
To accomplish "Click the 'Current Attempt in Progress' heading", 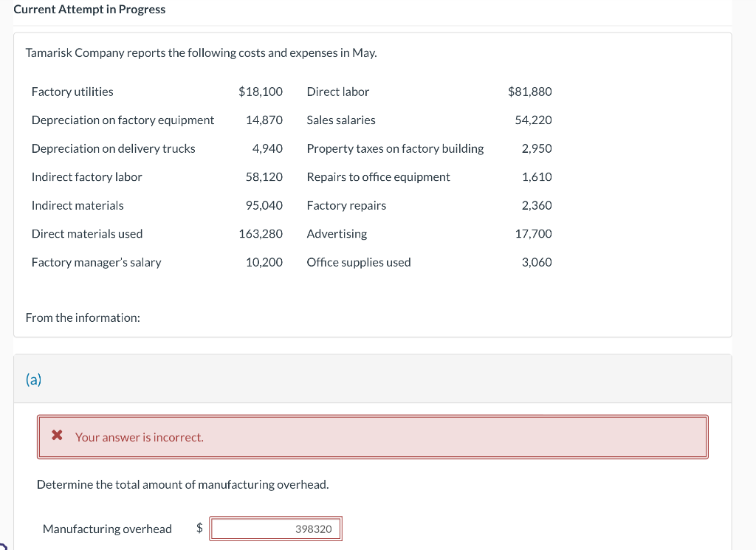I will (89, 10).
